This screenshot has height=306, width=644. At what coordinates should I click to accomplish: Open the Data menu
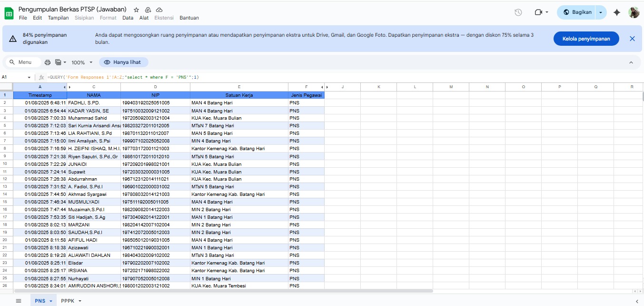(128, 18)
